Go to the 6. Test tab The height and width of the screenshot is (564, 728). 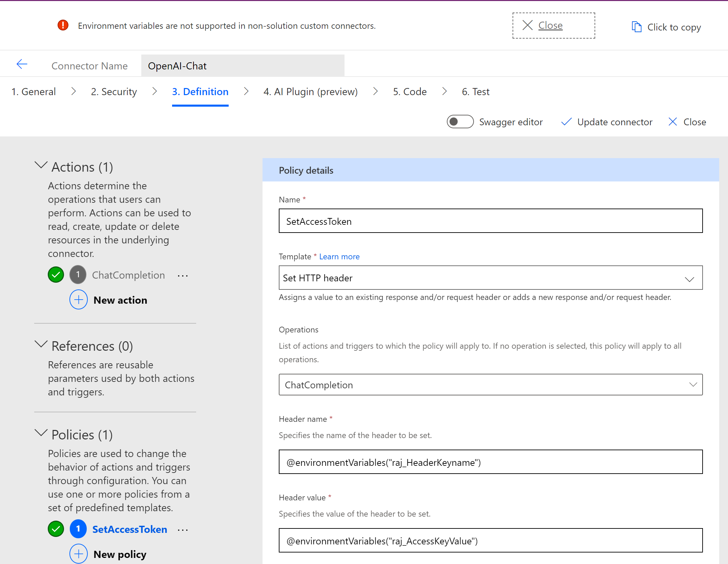(475, 92)
